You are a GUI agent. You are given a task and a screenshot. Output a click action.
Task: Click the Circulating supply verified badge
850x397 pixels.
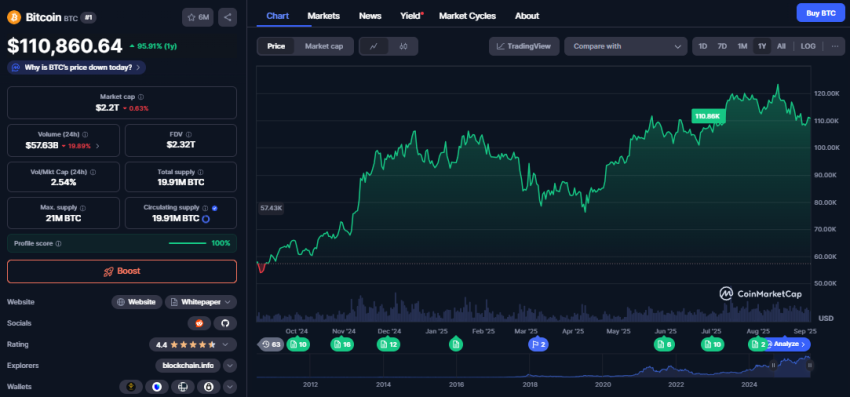(x=215, y=208)
